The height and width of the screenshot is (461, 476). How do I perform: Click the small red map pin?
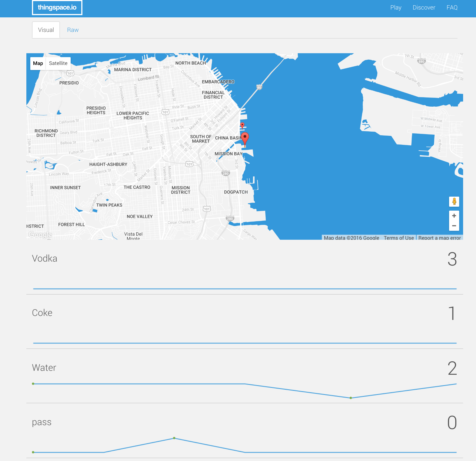pos(242,125)
